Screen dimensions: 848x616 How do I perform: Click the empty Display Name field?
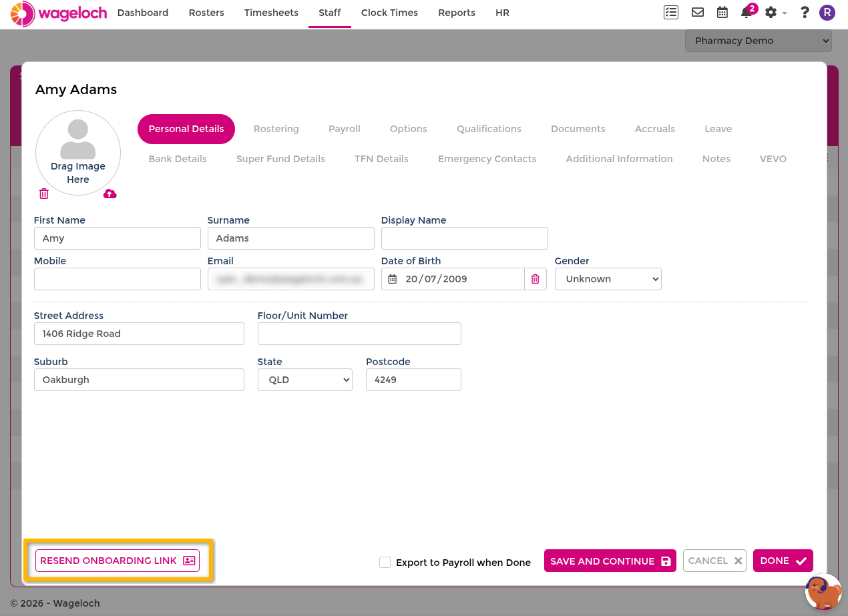coord(465,238)
